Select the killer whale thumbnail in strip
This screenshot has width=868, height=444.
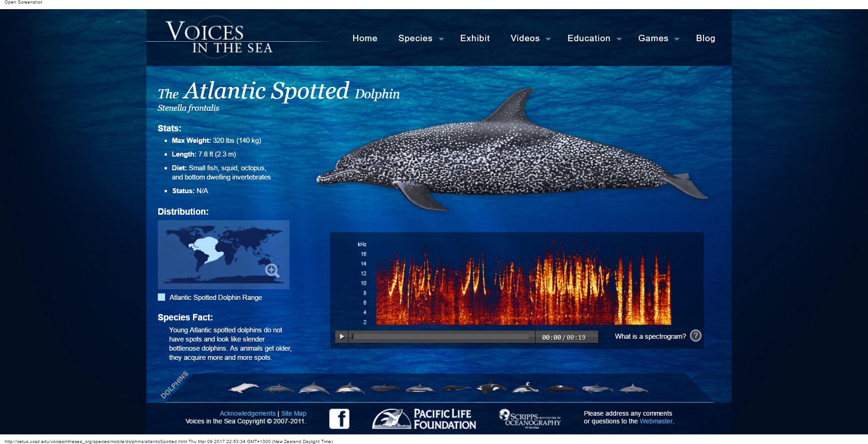point(491,387)
